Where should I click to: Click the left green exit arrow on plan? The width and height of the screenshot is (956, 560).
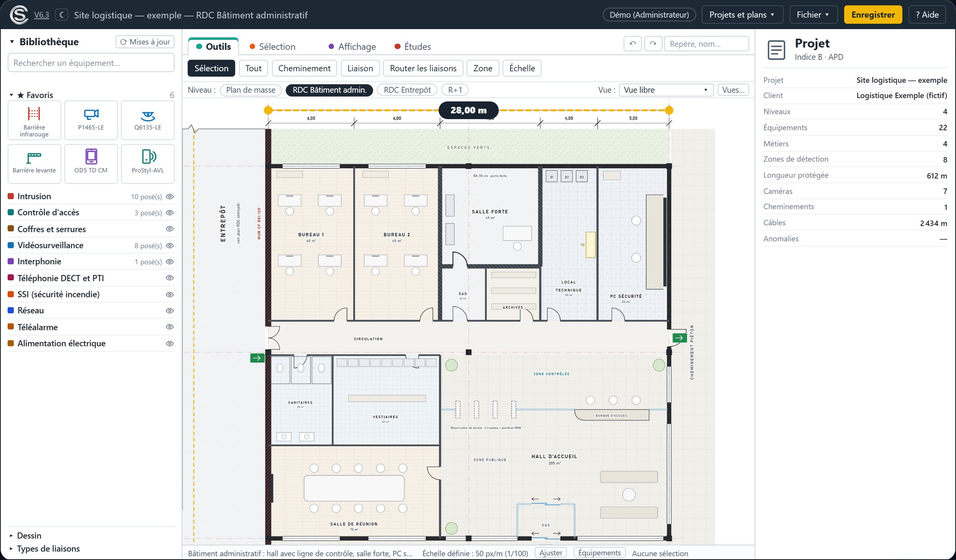(257, 358)
